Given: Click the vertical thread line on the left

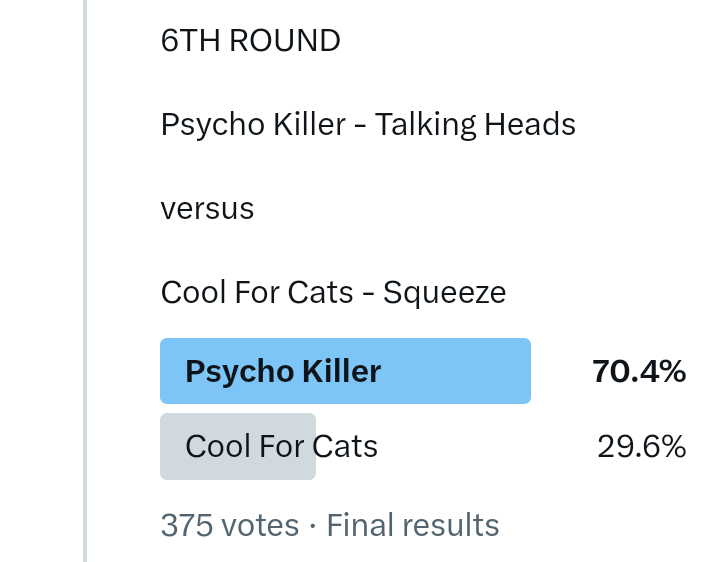Looking at the screenshot, I should point(85,280).
